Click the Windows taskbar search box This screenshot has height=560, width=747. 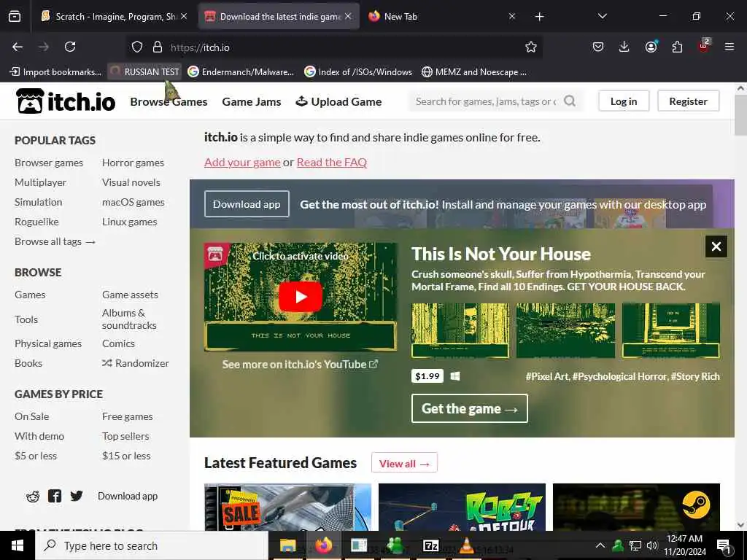pyautogui.click(x=152, y=545)
